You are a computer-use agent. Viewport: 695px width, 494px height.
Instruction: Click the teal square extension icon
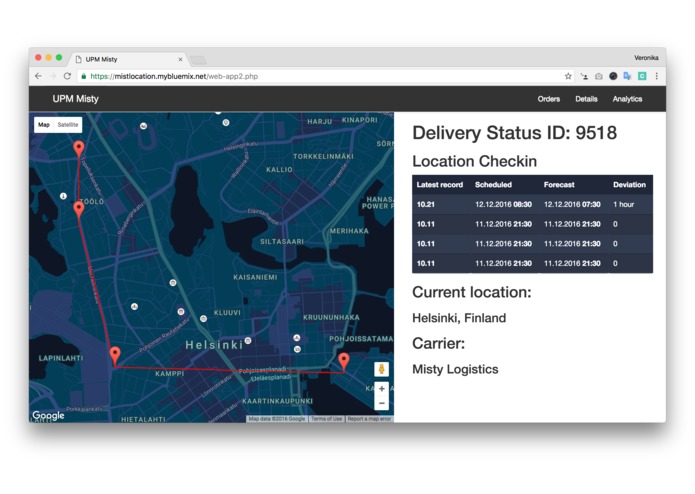(642, 76)
